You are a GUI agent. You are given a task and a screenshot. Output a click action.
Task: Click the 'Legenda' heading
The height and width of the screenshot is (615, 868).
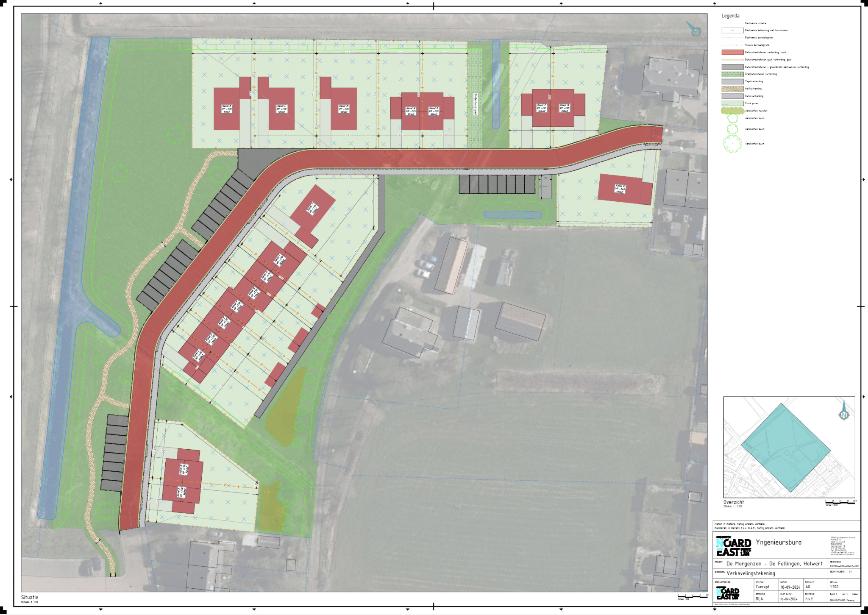pos(730,16)
